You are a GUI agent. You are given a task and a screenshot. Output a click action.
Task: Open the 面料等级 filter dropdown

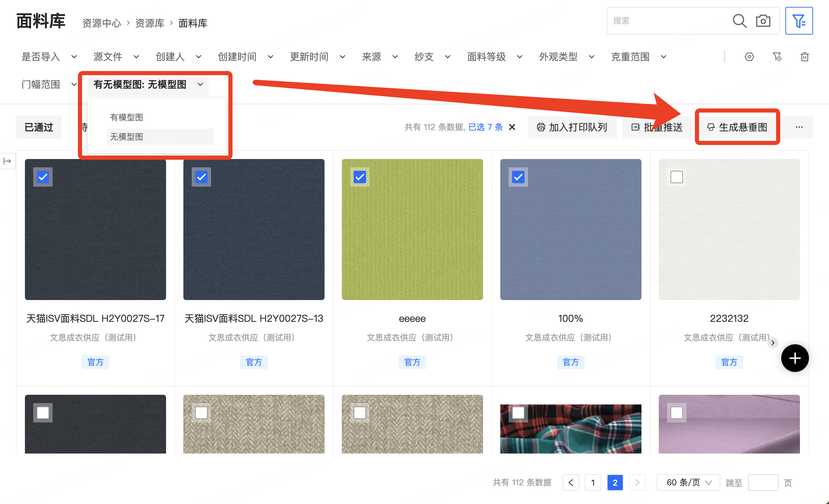[494, 57]
